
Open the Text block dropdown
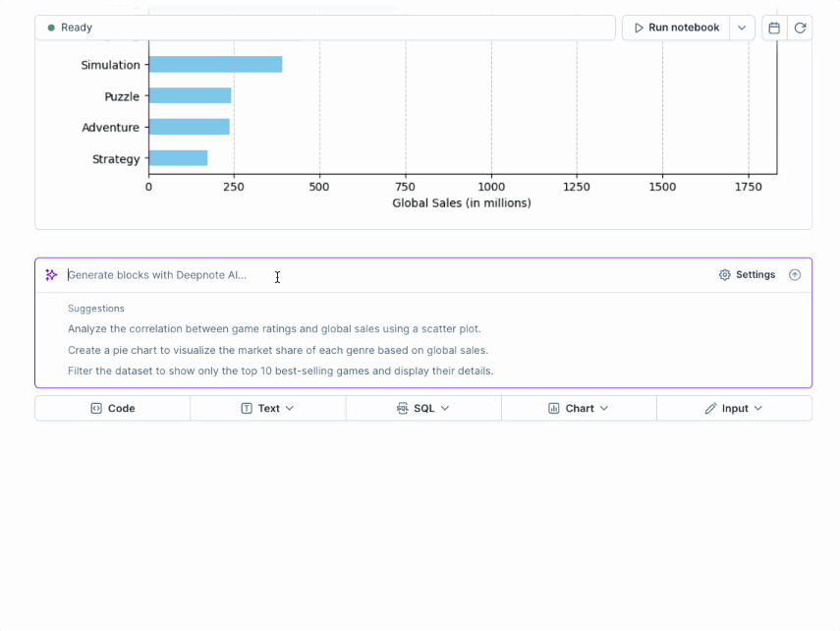click(268, 409)
